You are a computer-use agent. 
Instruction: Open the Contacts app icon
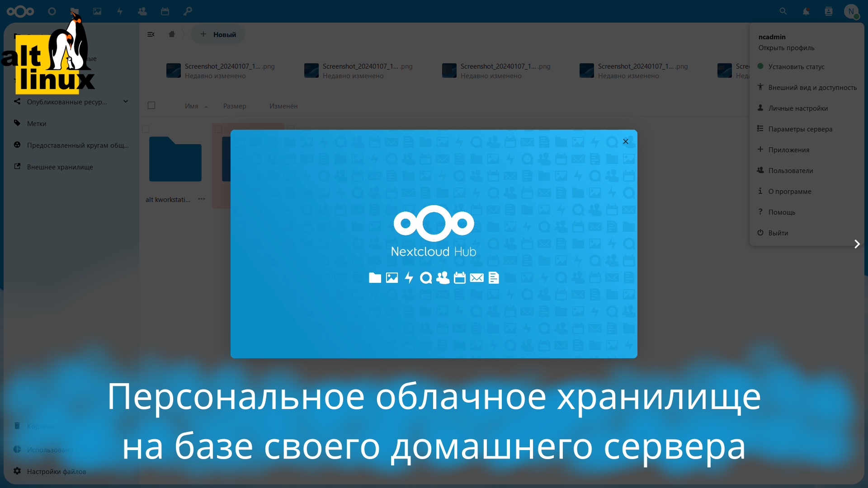coord(142,11)
